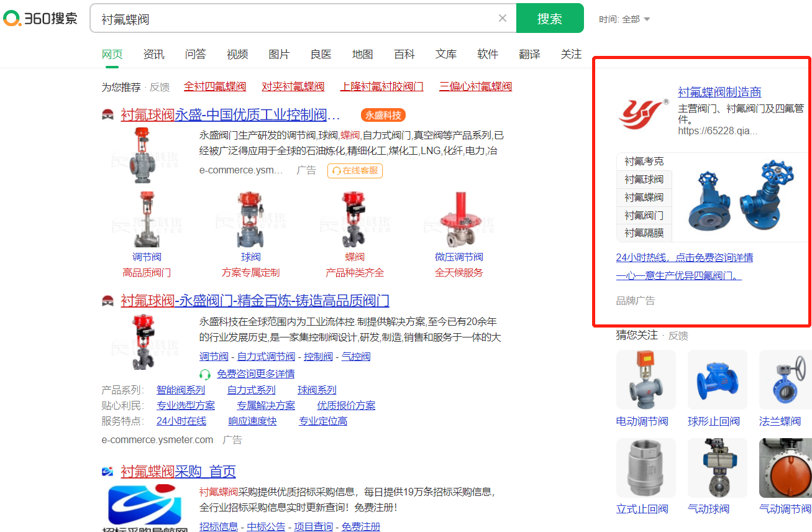Click the 气动球阀 suggestion thumbnail

(x=717, y=468)
